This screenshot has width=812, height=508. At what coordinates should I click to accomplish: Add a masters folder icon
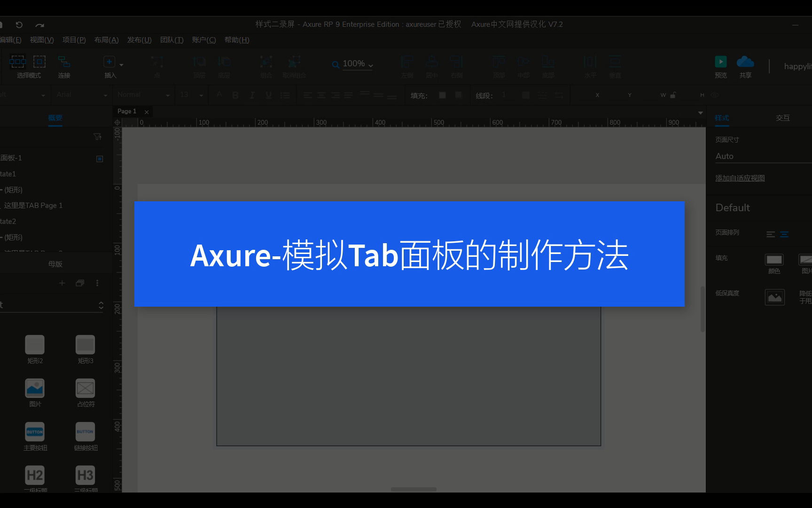tap(80, 283)
